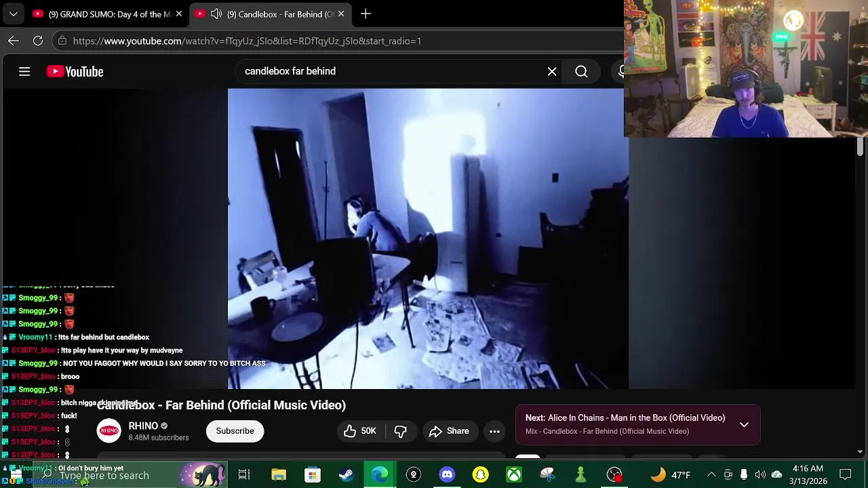Reload the current YouTube page
This screenshot has height=488, width=868.
tap(38, 41)
